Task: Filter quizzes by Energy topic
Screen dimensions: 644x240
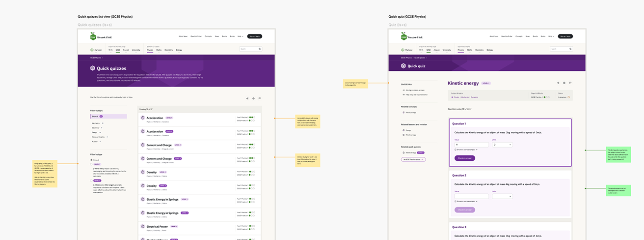Action: pos(96,132)
